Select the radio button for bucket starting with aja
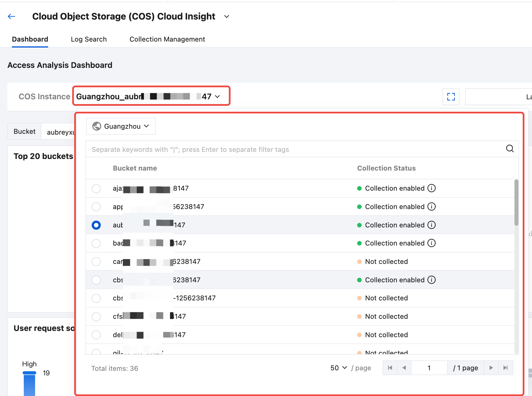532x396 pixels. pos(96,189)
